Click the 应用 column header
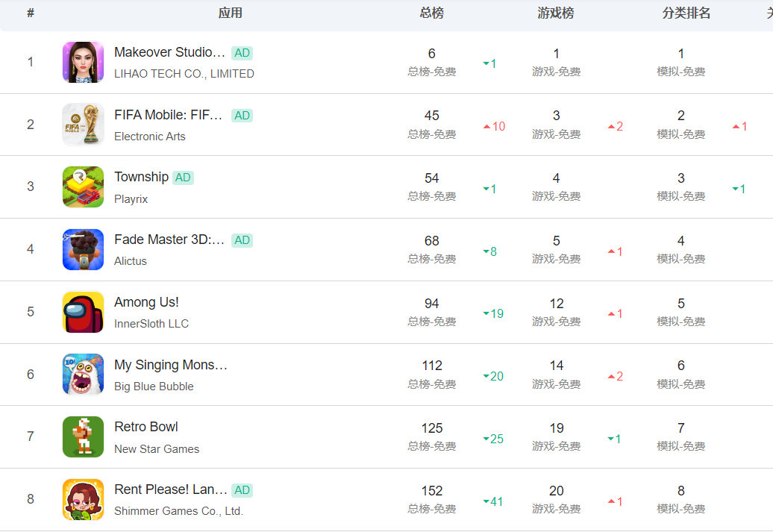The height and width of the screenshot is (532, 773). point(230,13)
